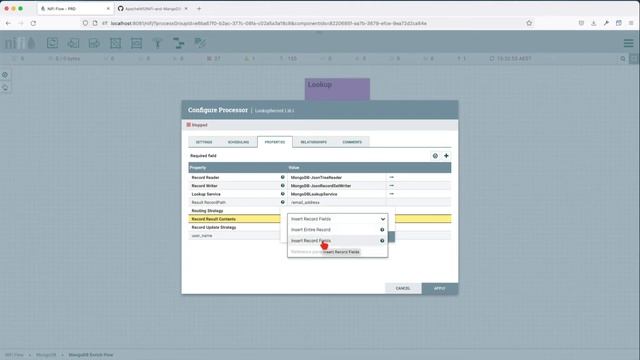This screenshot has height=360, width=640.
Task: Open the NiFi global hamburger menu
Action: click(x=629, y=43)
